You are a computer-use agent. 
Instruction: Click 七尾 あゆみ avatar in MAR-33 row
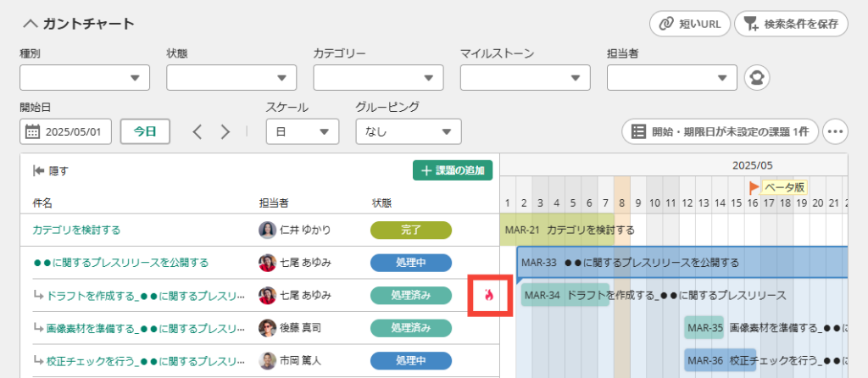click(267, 263)
